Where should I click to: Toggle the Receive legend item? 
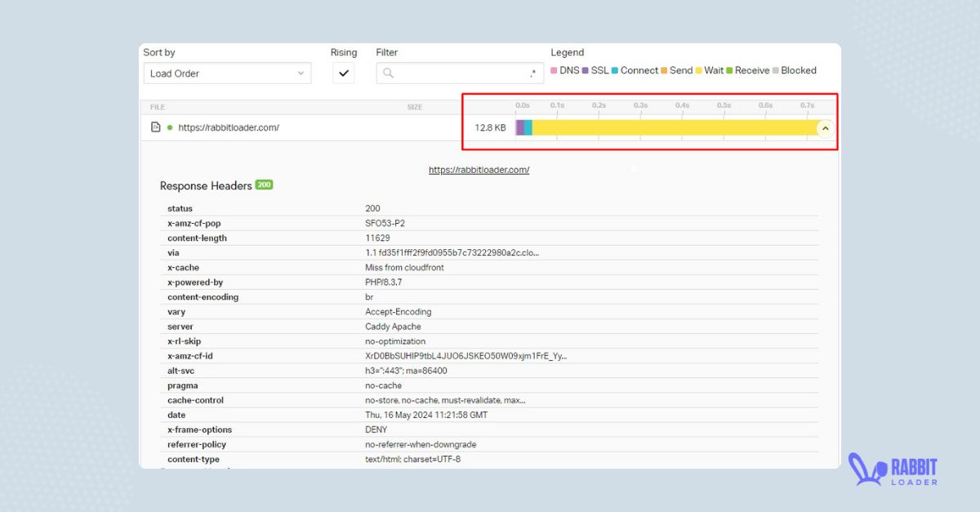[728, 70]
